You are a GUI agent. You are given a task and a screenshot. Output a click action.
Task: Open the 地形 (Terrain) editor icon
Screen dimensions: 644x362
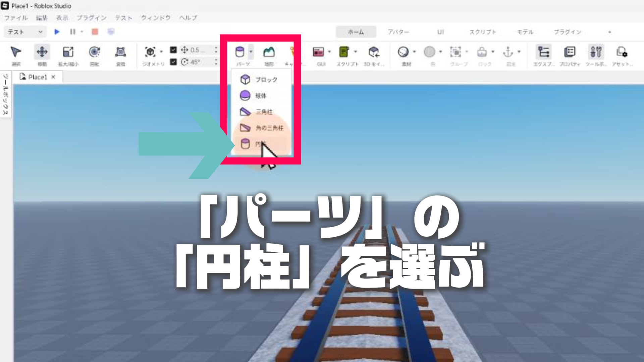269,52
